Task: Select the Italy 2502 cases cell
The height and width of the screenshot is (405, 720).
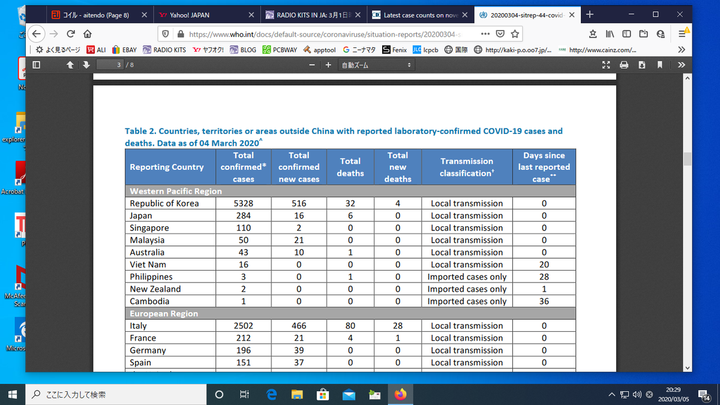Action: pyautogui.click(x=243, y=326)
